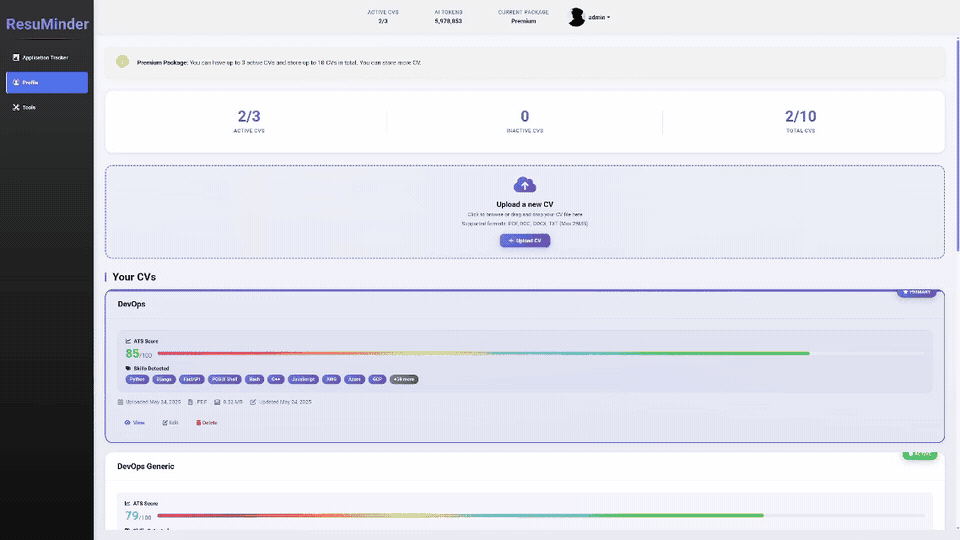Click the admin avatar picture

[x=576, y=17]
